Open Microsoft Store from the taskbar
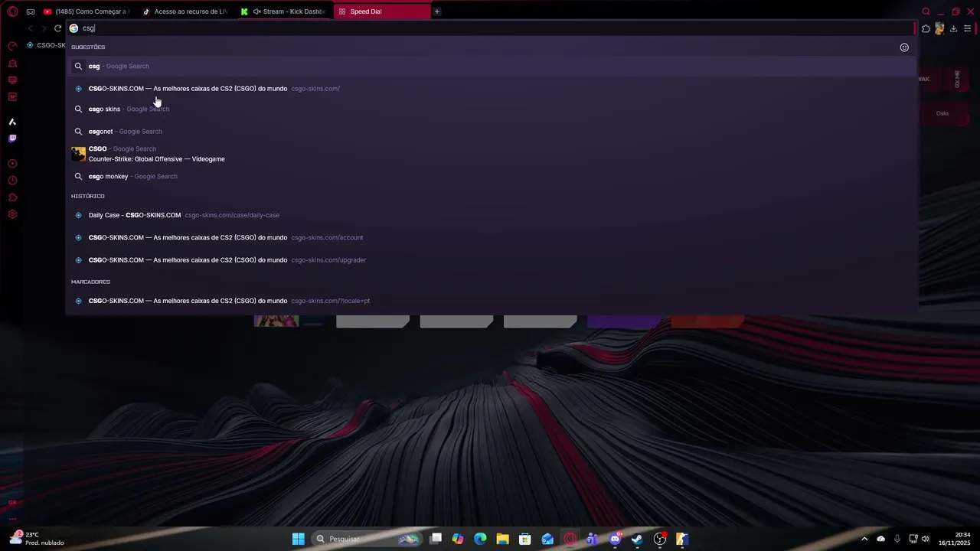980x551 pixels. 525,539
